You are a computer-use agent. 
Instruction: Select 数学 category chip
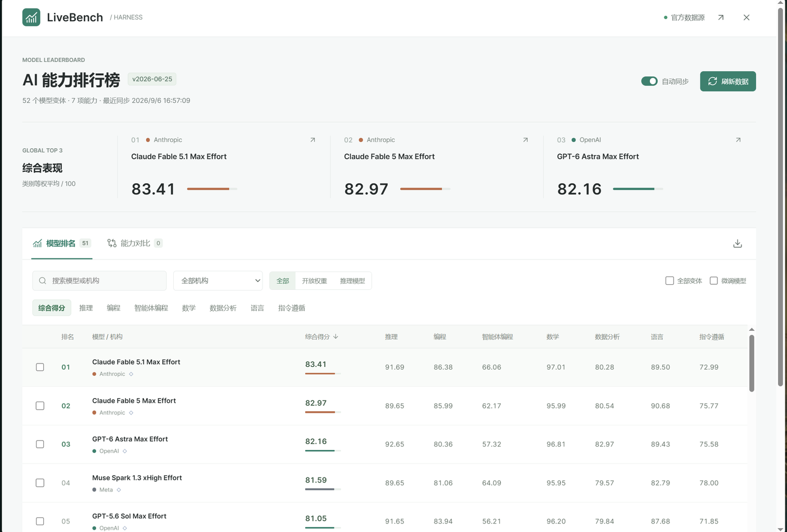click(x=189, y=308)
